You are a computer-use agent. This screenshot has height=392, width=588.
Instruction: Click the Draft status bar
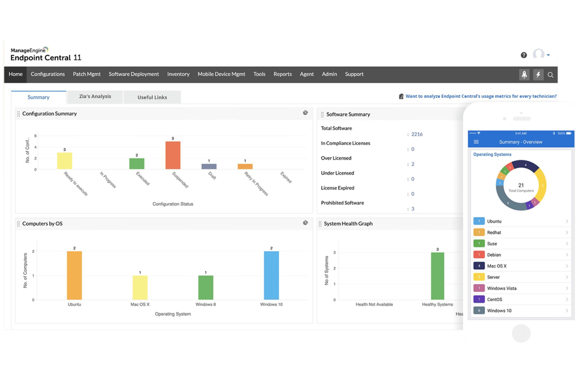click(209, 166)
